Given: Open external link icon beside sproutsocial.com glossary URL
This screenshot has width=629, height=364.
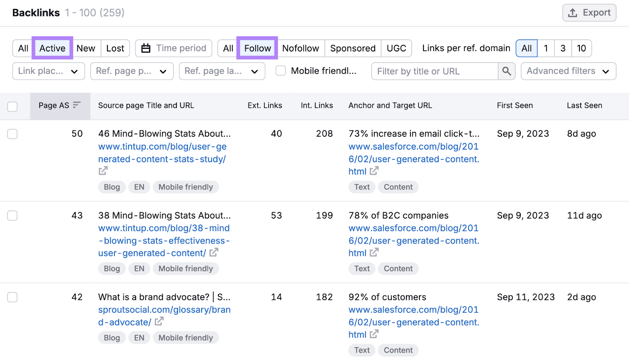Looking at the screenshot, I should pos(159,321).
